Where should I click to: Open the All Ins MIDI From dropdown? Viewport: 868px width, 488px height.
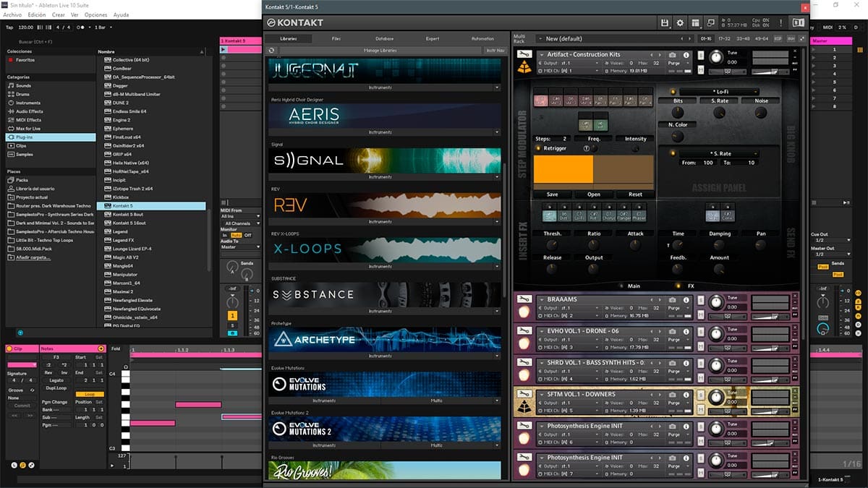coord(241,216)
